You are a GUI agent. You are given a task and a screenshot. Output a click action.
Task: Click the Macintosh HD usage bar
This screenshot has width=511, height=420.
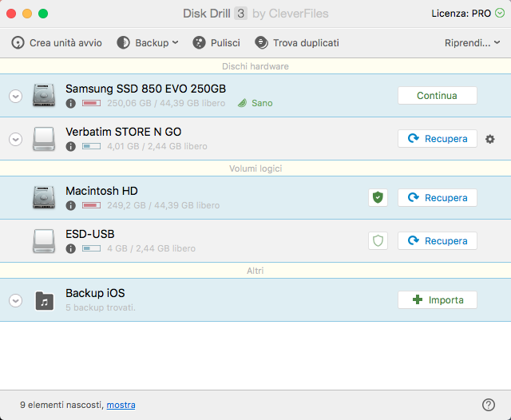point(91,205)
